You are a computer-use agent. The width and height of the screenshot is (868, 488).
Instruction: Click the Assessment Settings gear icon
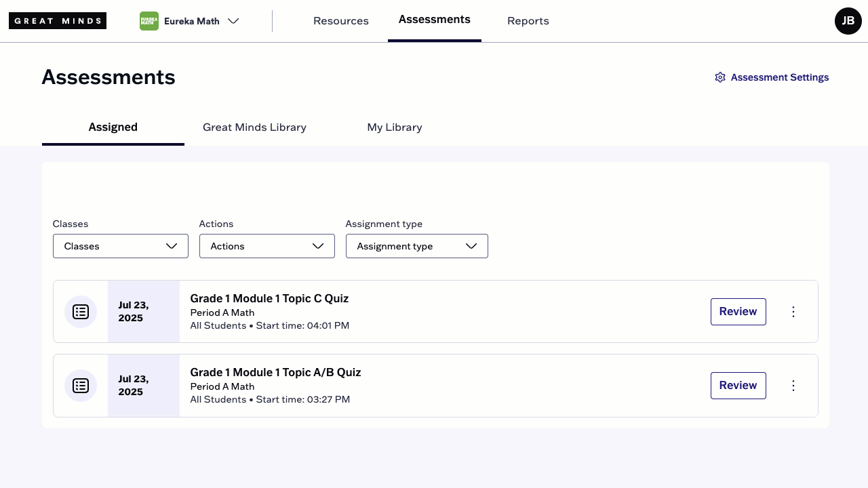click(x=720, y=77)
